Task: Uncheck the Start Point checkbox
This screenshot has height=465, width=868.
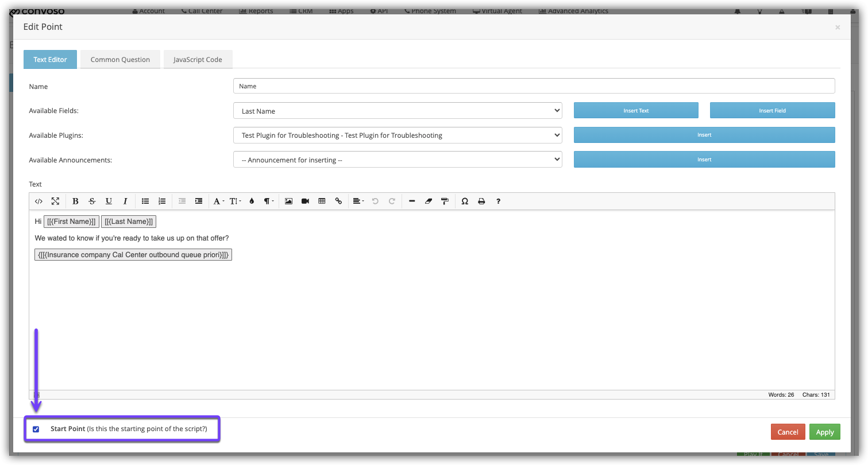Action: pos(36,429)
